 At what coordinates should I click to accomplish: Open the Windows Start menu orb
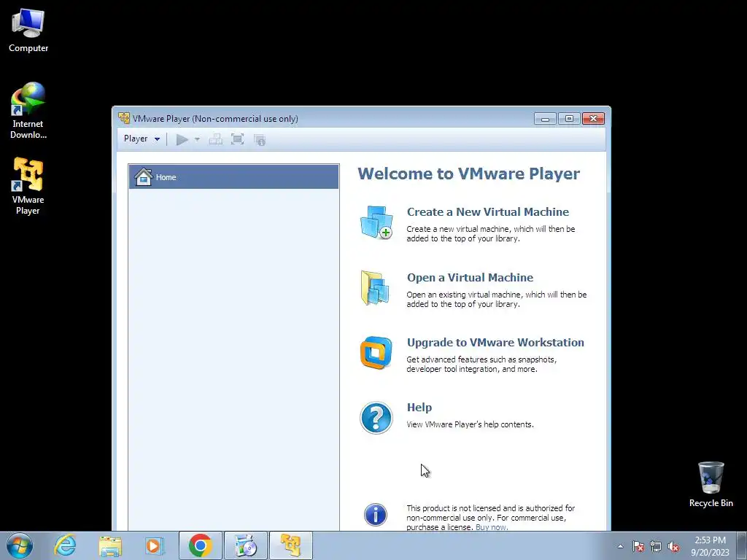click(20, 545)
